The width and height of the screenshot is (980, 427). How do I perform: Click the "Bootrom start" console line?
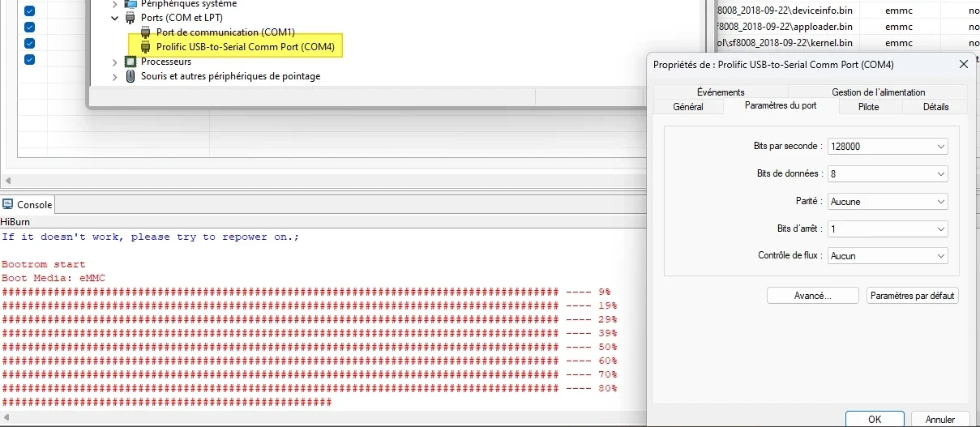click(x=43, y=264)
